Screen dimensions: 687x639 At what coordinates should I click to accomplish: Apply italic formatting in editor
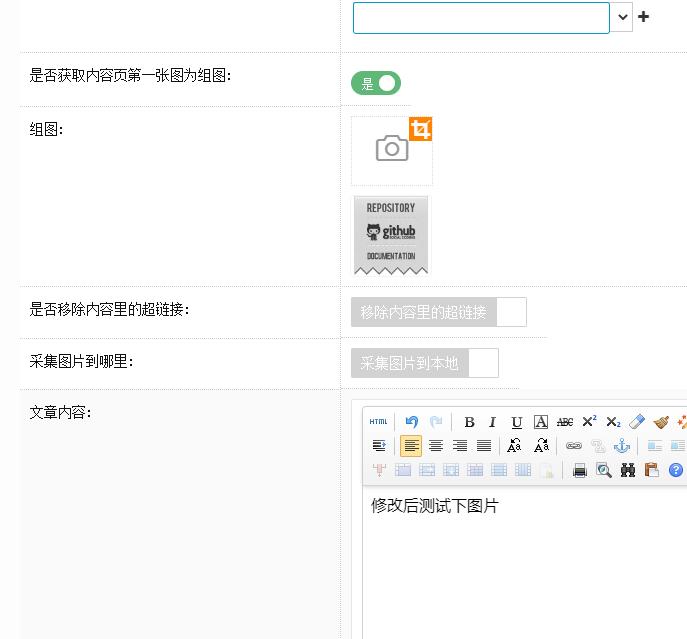pos(492,422)
